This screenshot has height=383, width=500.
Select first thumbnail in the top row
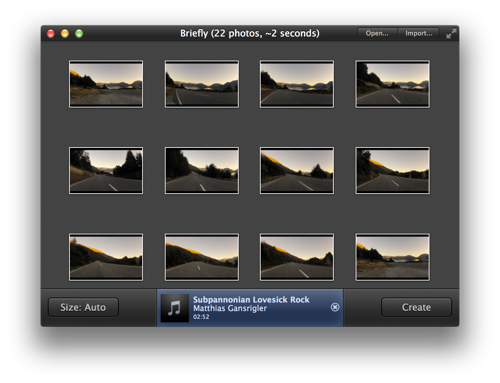point(106,84)
